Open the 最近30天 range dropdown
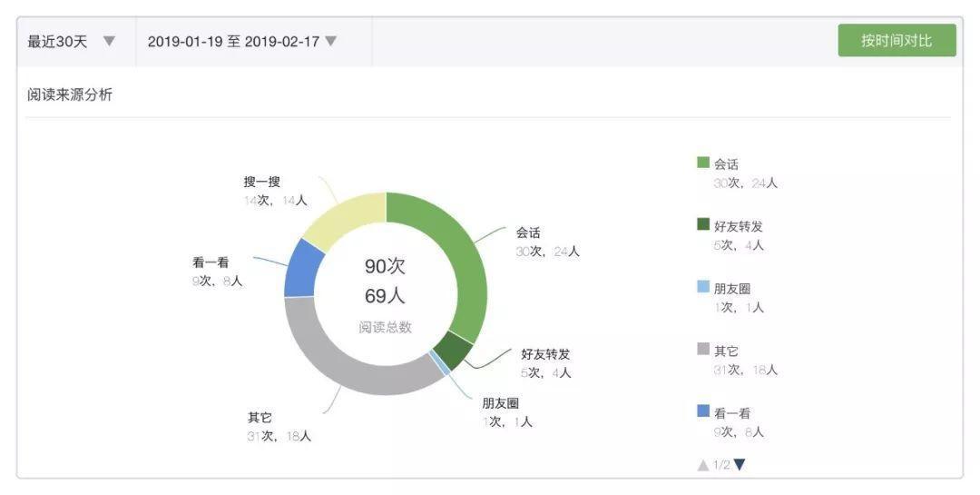 pos(72,42)
